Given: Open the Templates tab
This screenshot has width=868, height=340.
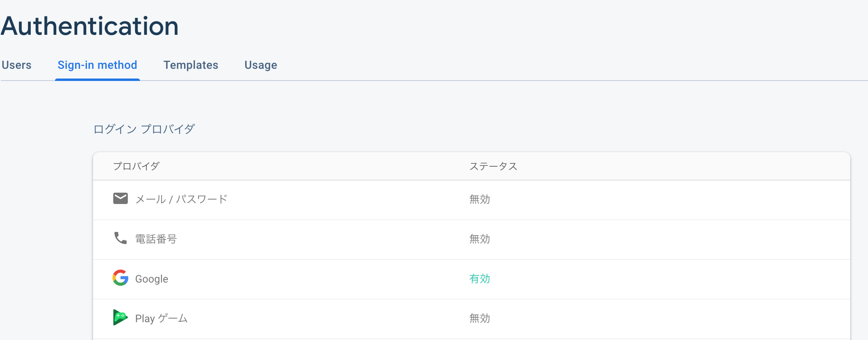Looking at the screenshot, I should [x=191, y=65].
